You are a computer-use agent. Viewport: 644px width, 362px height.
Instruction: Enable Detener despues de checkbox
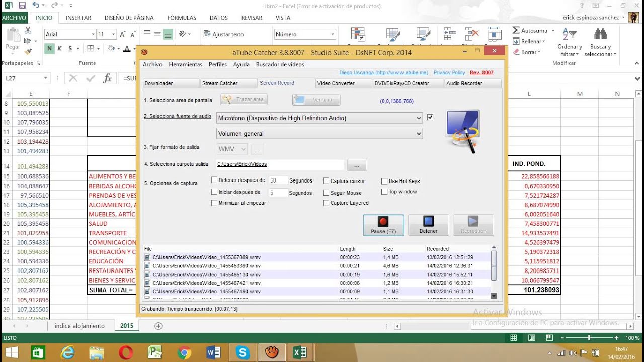214,180
